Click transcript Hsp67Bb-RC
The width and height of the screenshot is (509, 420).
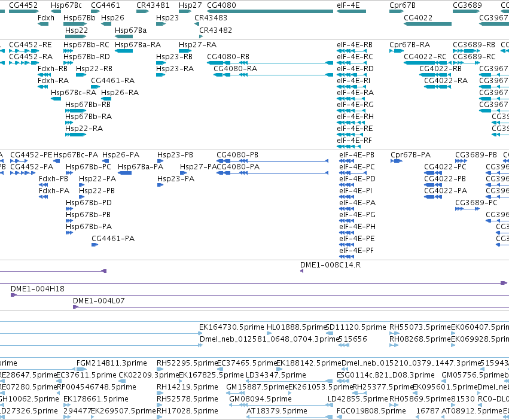[x=86, y=44]
